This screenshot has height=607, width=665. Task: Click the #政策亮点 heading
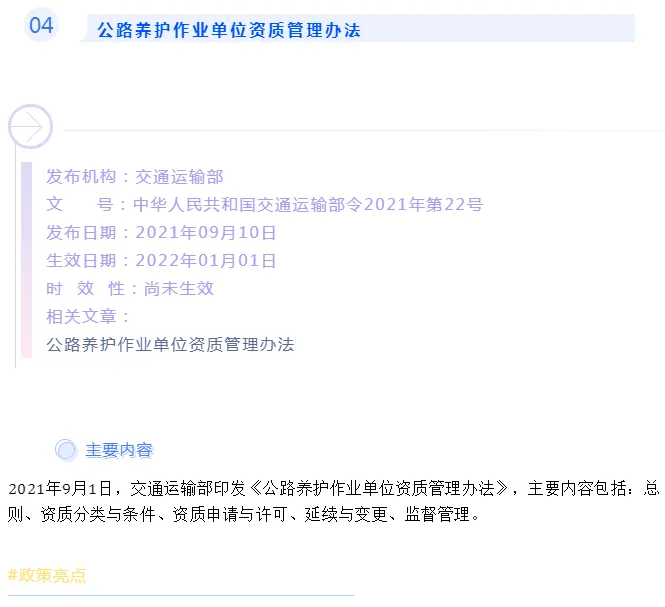47,575
